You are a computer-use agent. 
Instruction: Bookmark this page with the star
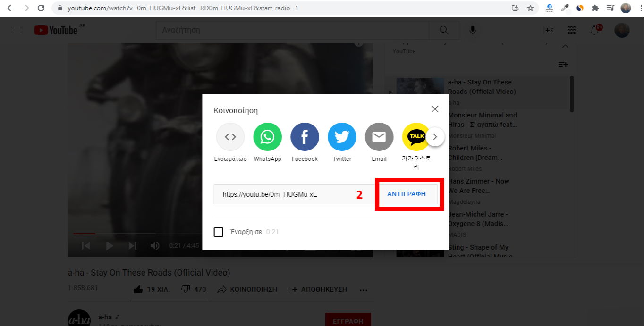coord(530,8)
